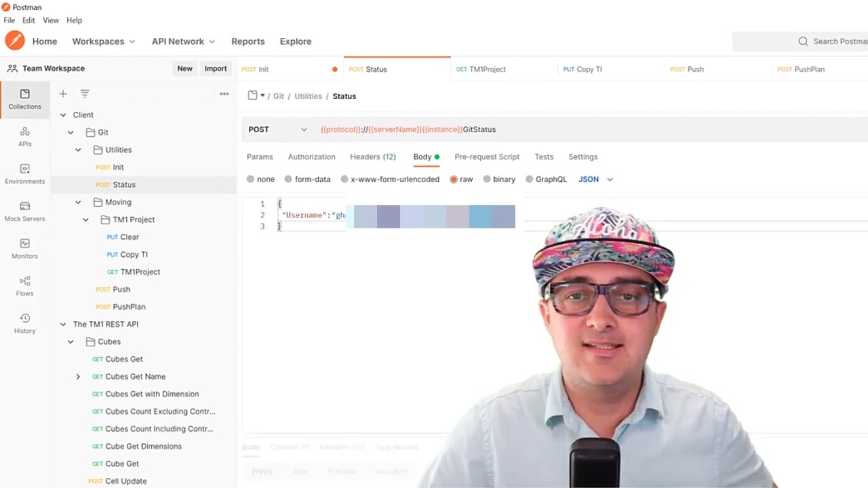Click the request type icon in breadcrumb
The height and width of the screenshot is (488, 868).
coord(253,96)
